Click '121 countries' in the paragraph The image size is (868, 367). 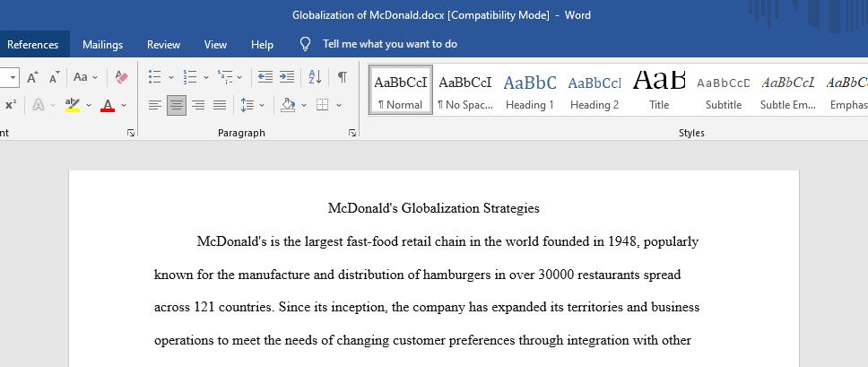pyautogui.click(x=234, y=307)
